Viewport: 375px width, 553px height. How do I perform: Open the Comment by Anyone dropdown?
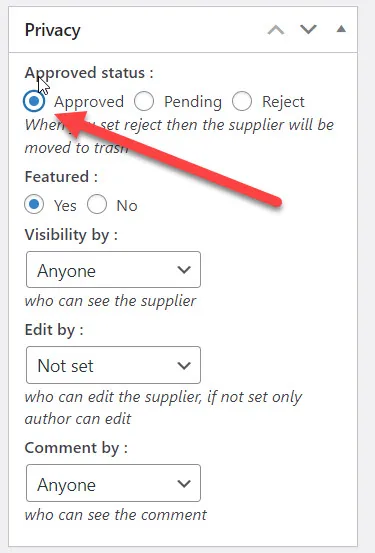pos(114,483)
